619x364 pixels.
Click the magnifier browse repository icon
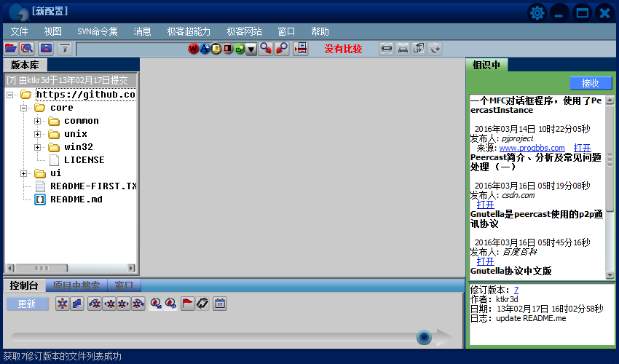(x=27, y=49)
